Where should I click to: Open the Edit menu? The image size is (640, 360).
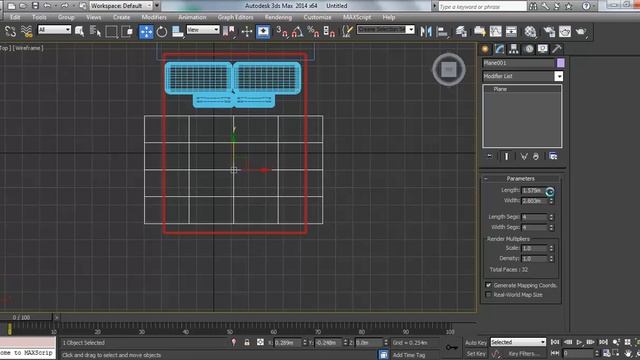(15, 17)
